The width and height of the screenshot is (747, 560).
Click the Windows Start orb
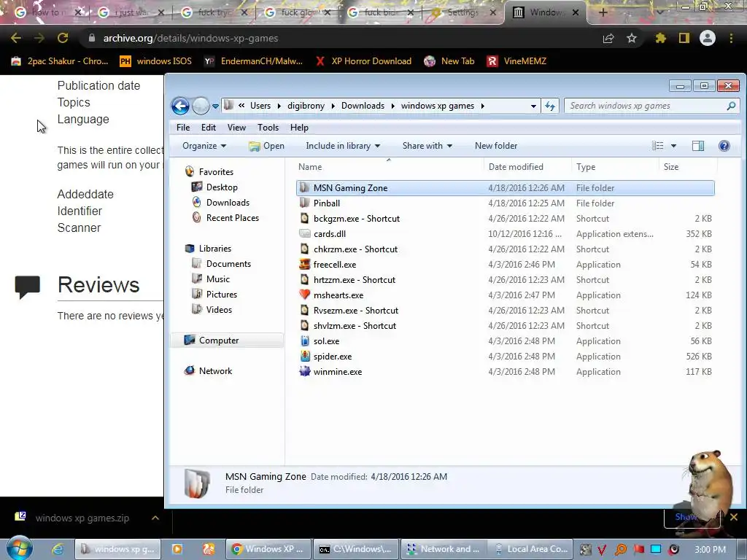[x=19, y=548]
